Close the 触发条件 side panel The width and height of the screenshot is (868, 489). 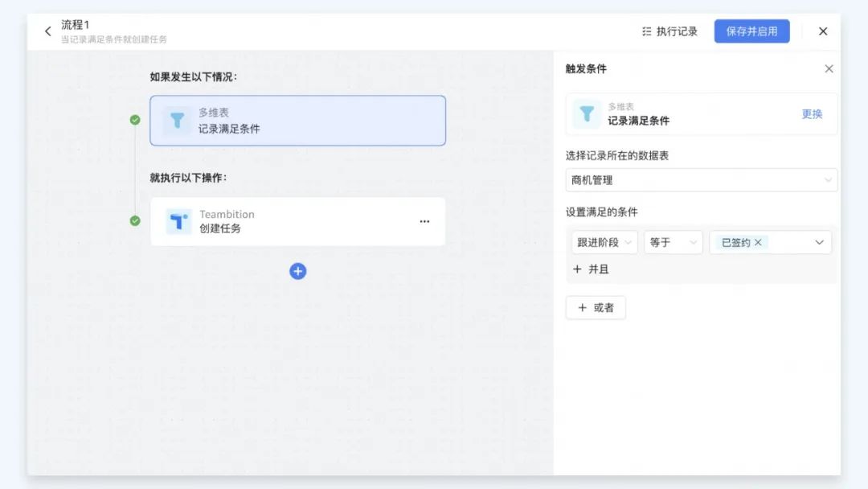829,69
